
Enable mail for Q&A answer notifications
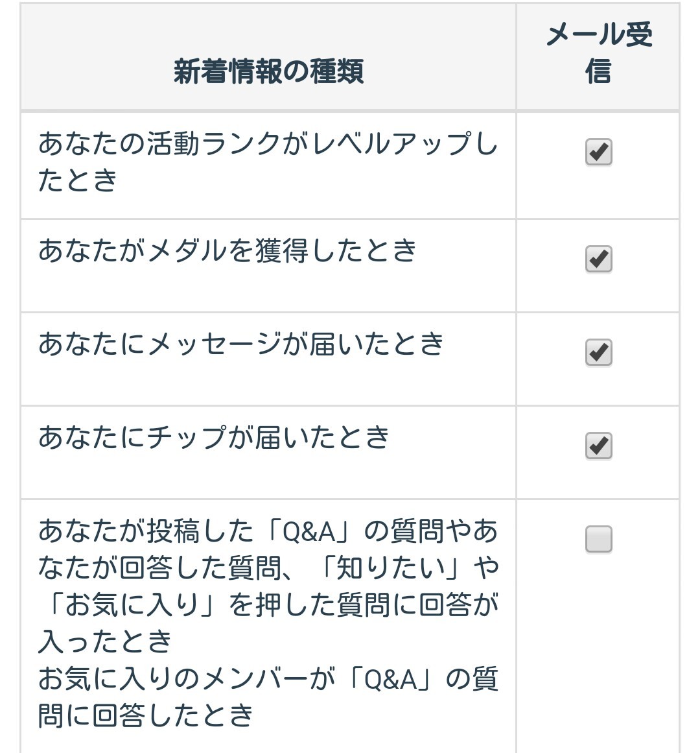pyautogui.click(x=598, y=539)
